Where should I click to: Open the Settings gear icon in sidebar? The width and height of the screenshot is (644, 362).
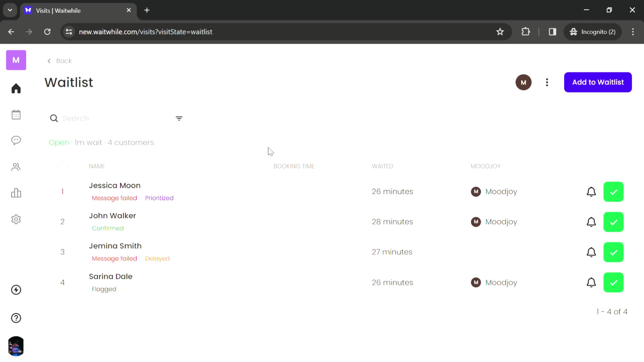(x=16, y=219)
